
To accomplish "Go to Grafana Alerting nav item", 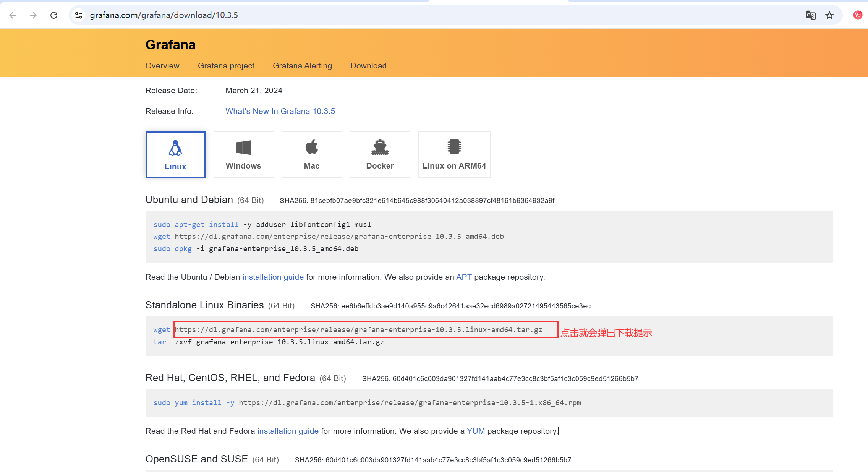I will (302, 66).
